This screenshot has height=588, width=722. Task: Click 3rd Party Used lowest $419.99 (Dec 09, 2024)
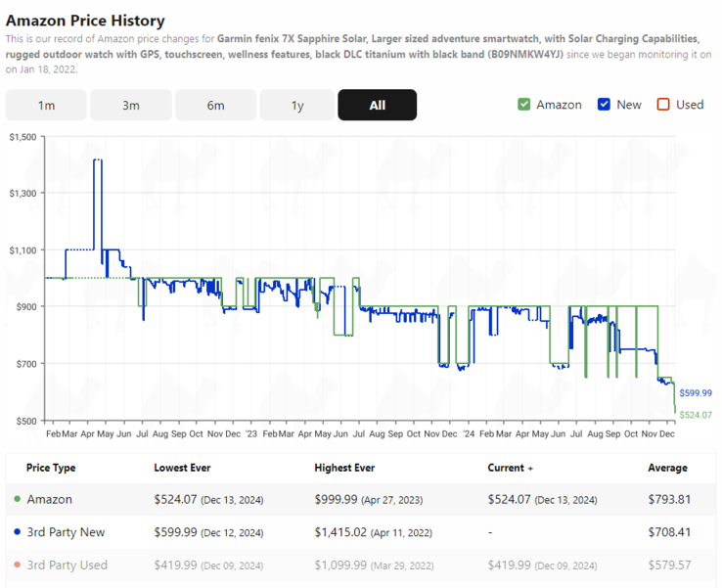(208, 565)
